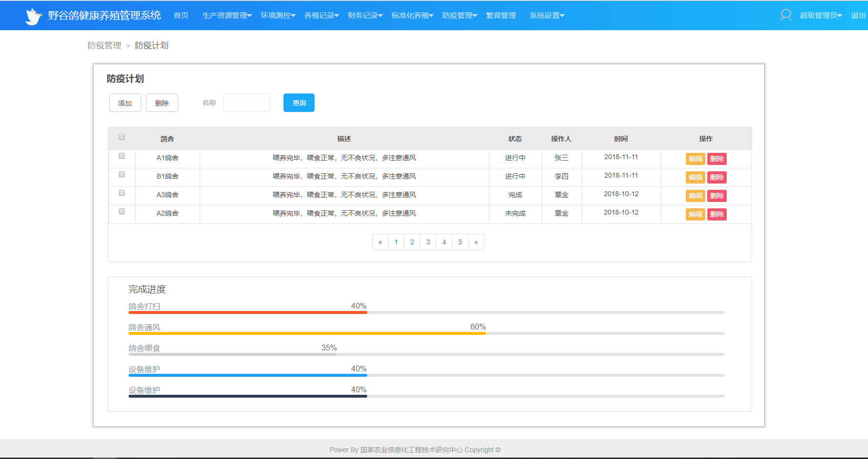Open the 首页 menu item
Image resolution: width=868 pixels, height=459 pixels.
click(181, 16)
